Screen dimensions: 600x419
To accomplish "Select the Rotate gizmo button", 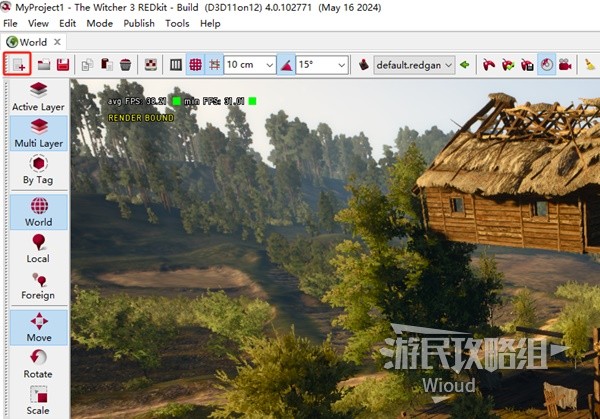I will [x=38, y=364].
